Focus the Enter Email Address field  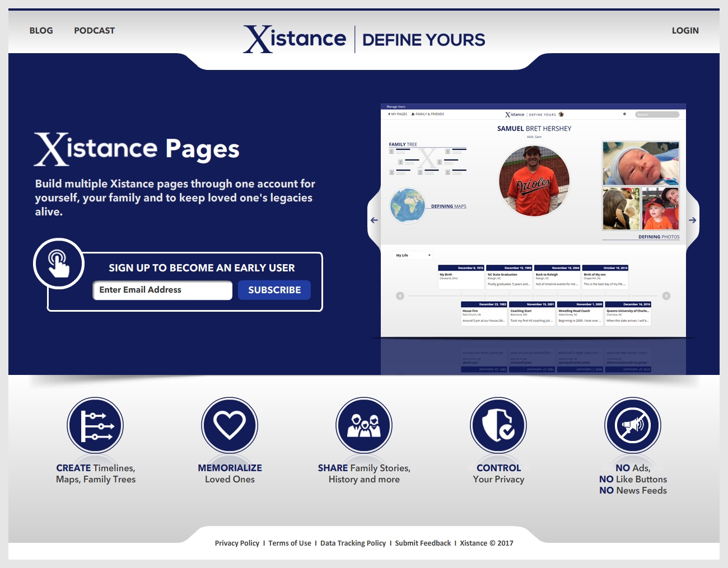pyautogui.click(x=162, y=290)
